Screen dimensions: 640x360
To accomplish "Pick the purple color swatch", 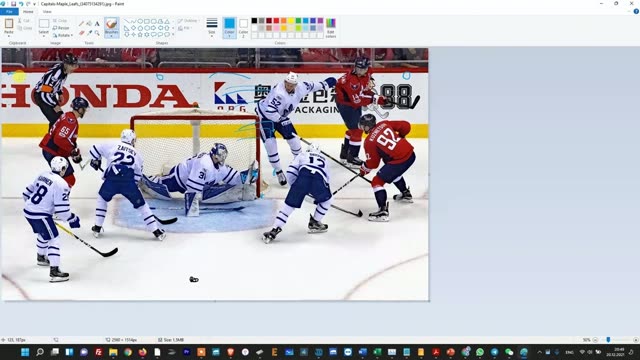I will pos(320,21).
